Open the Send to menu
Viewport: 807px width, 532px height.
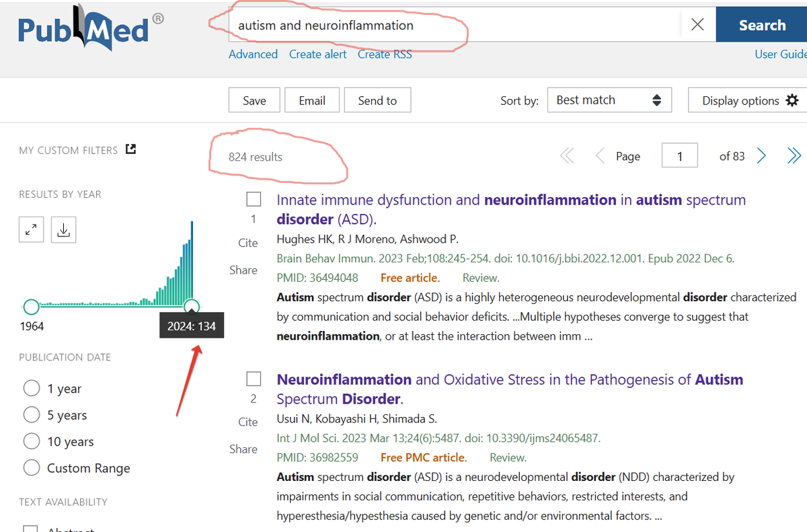tap(377, 100)
